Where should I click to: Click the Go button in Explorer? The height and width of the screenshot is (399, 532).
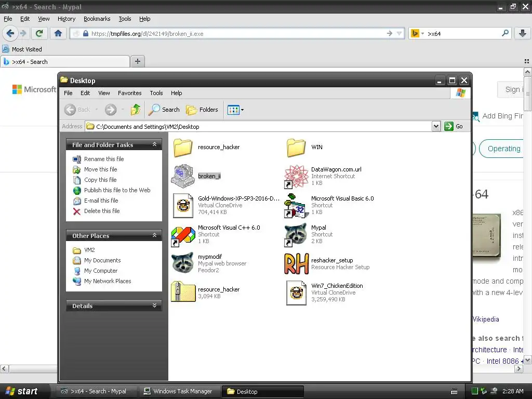pyautogui.click(x=454, y=126)
